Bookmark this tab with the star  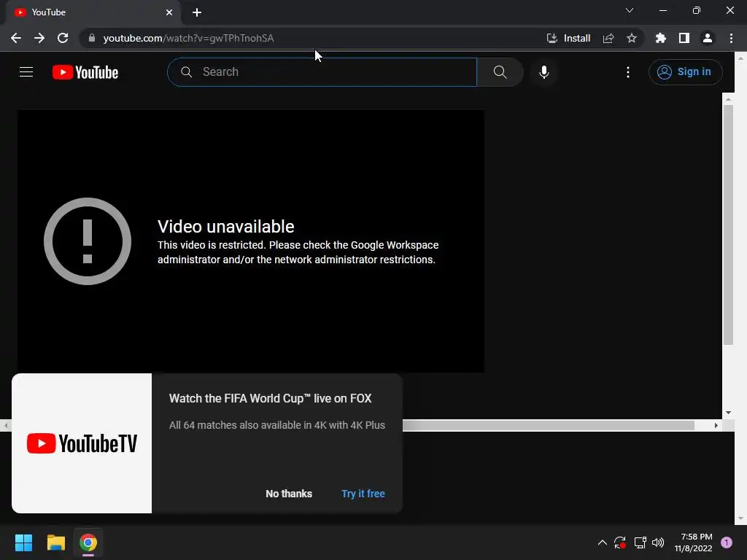pos(632,38)
